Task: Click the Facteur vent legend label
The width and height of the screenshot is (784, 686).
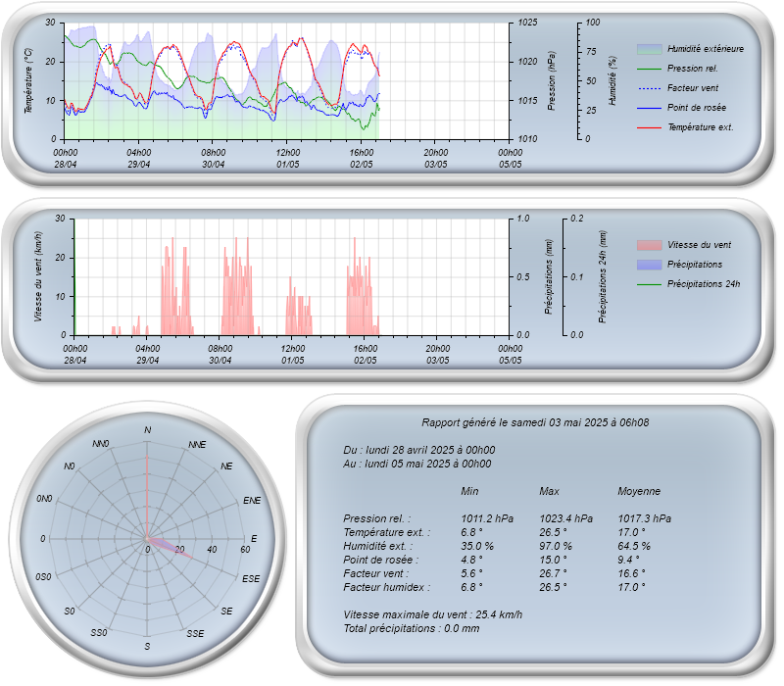Action: pyautogui.click(x=693, y=88)
